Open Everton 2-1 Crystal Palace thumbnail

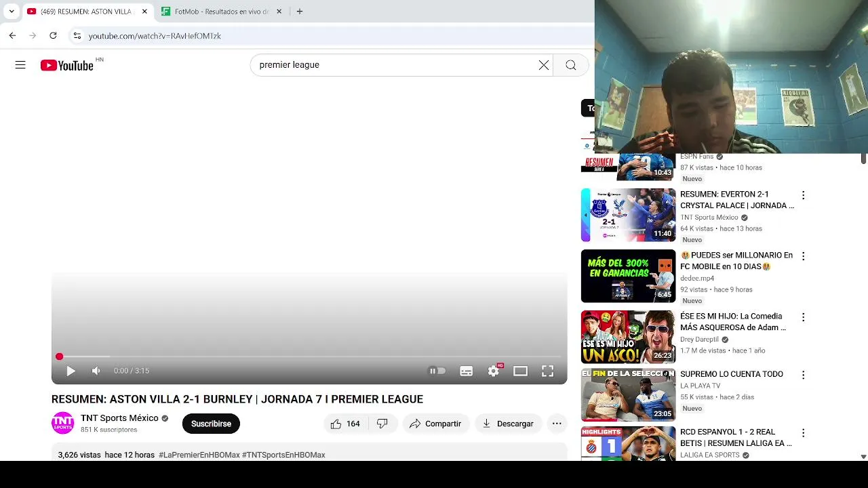pyautogui.click(x=628, y=215)
